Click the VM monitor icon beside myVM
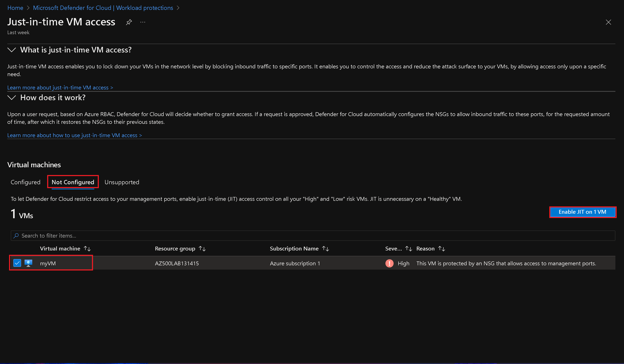The image size is (624, 364). [29, 263]
